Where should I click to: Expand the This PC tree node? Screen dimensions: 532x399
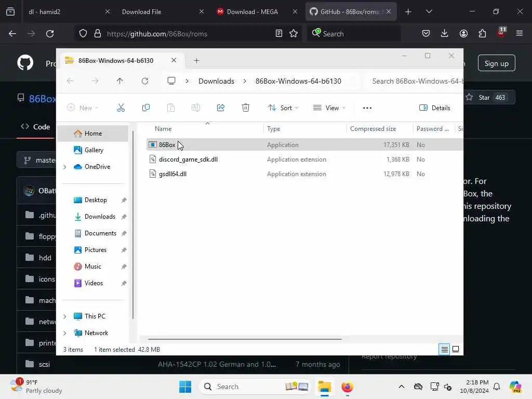click(65, 316)
